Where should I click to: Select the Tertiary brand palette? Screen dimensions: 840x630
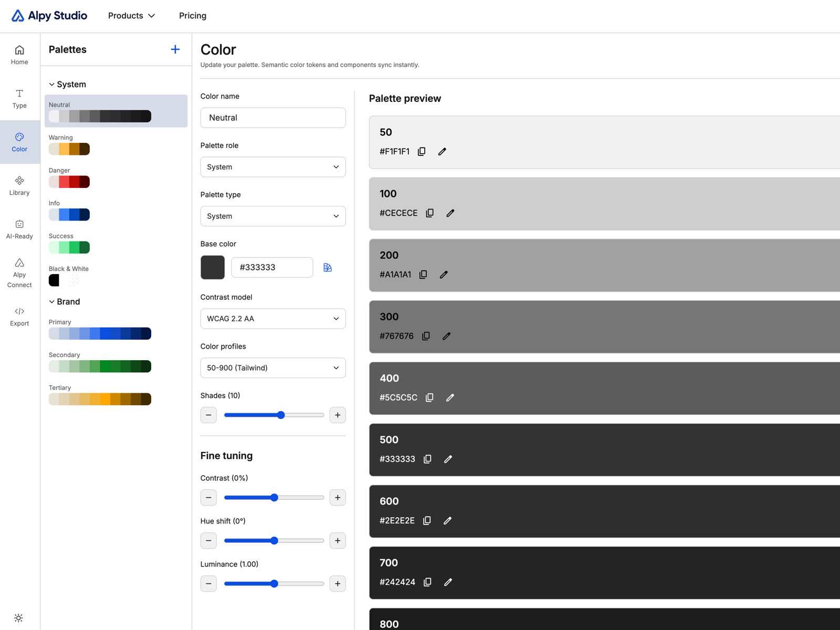(x=100, y=394)
